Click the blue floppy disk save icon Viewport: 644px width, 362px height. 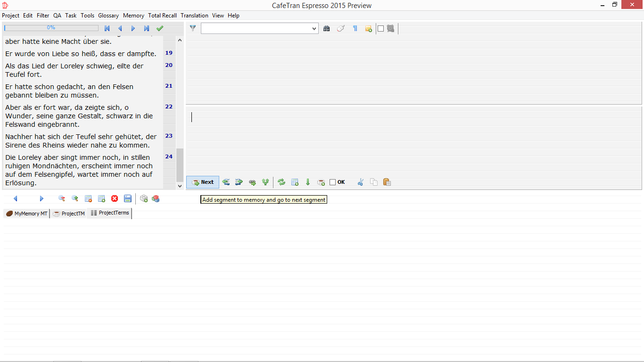click(128, 199)
